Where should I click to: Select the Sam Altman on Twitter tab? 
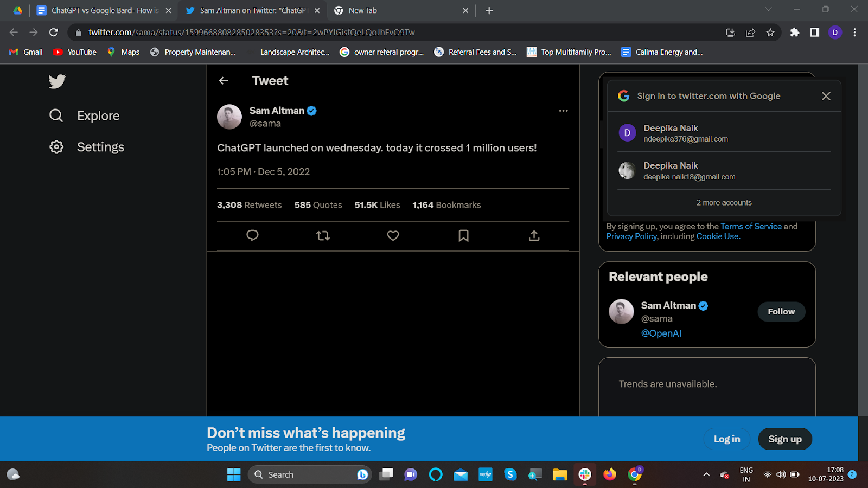click(x=253, y=10)
